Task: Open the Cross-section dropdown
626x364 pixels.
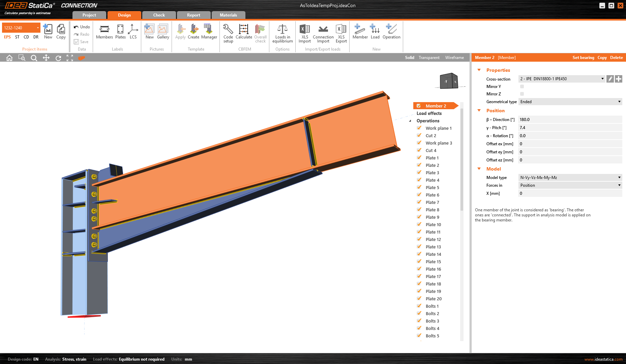Action: pyautogui.click(x=562, y=79)
